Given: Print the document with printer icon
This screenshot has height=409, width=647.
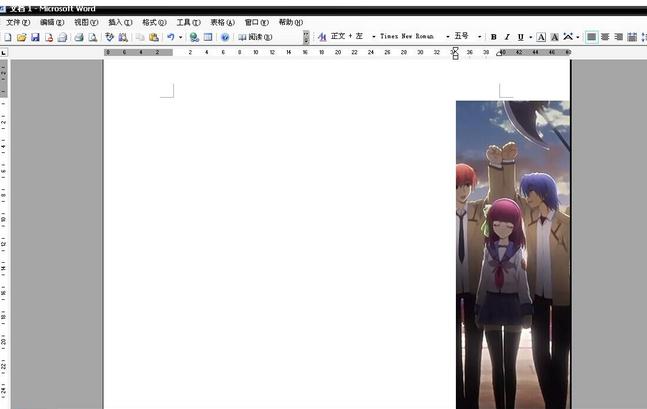Looking at the screenshot, I should (x=79, y=38).
